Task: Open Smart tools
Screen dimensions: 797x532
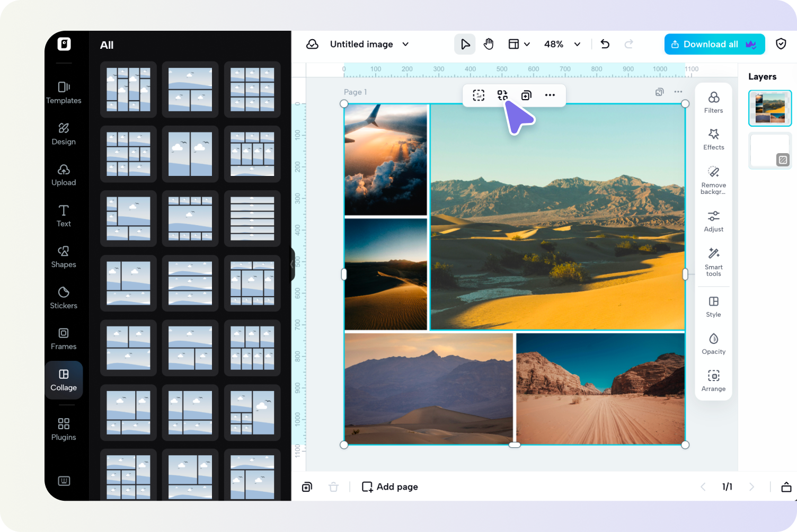Action: 713,262
